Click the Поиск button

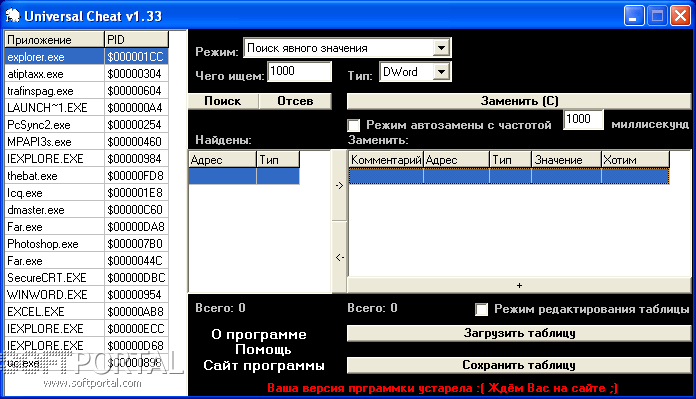pyautogui.click(x=223, y=101)
